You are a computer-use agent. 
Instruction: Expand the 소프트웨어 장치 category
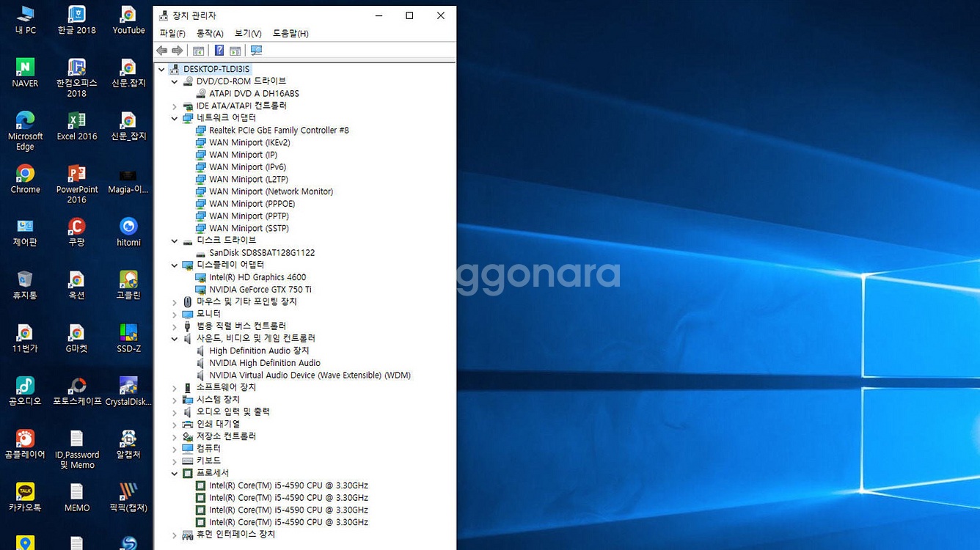click(x=175, y=388)
